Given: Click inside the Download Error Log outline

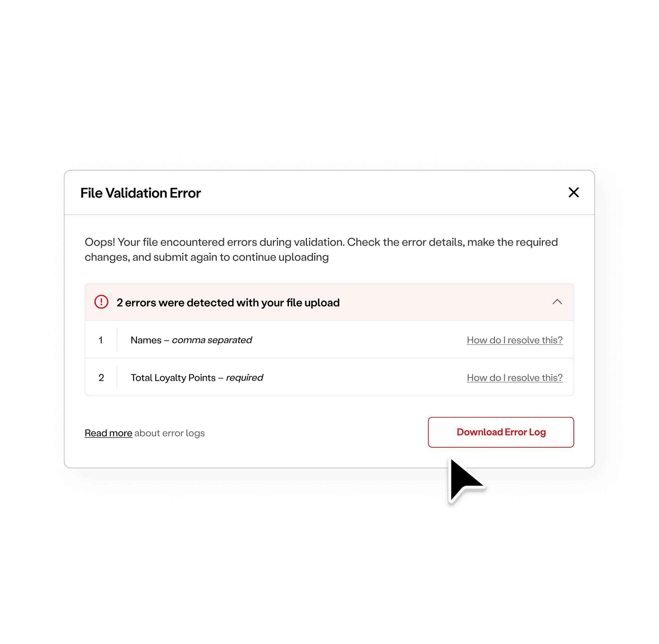Looking at the screenshot, I should click(501, 432).
